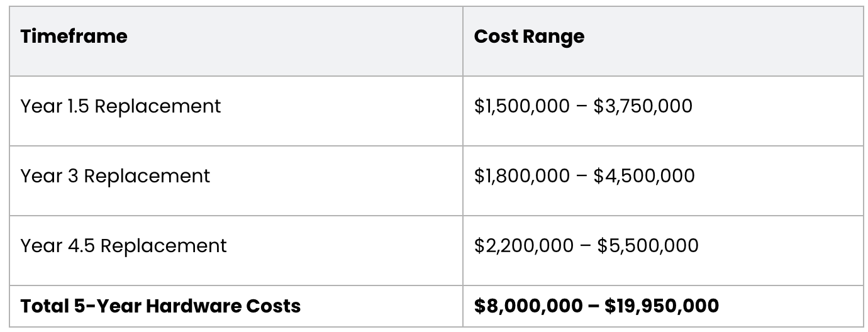Click the Cost Range column header
The image size is (868, 332).
529,36
